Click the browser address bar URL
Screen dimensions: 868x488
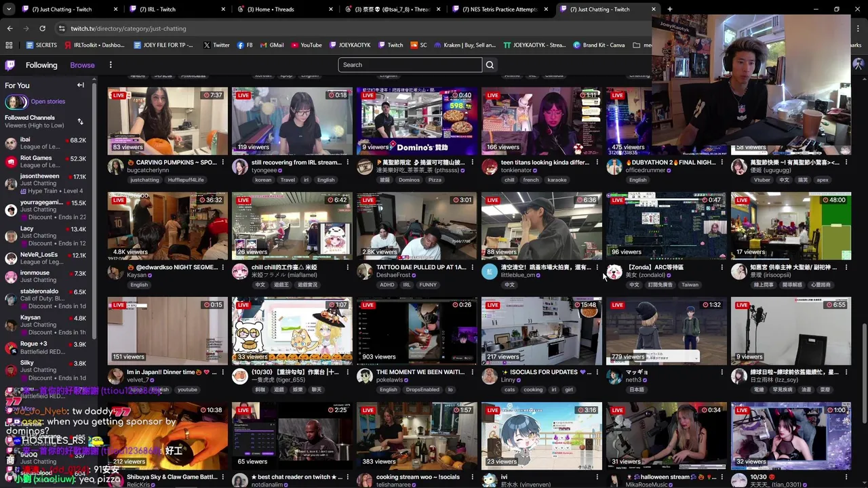click(x=129, y=28)
